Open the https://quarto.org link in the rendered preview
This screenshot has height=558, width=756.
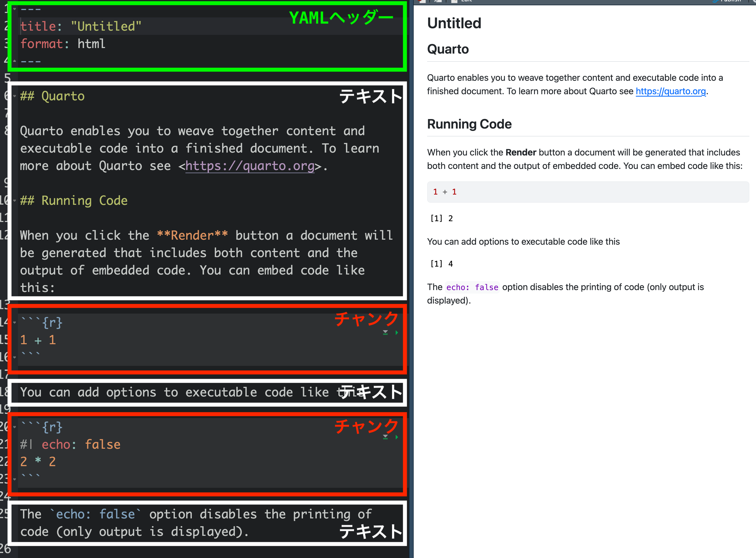[x=670, y=91]
